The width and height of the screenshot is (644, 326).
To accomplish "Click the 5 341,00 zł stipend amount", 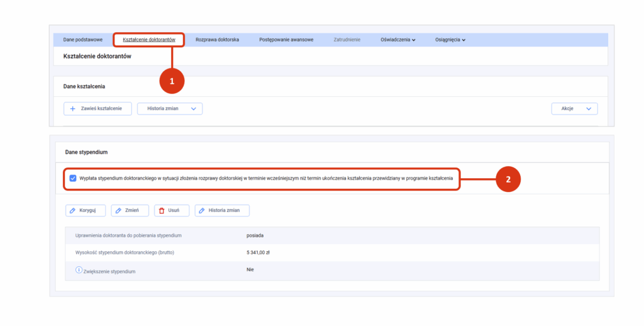I will [x=258, y=253].
